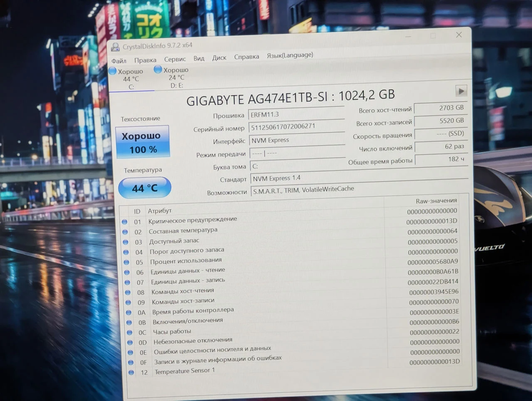Click status dot of Часы работы row
This screenshot has width=532, height=401.
129,332
